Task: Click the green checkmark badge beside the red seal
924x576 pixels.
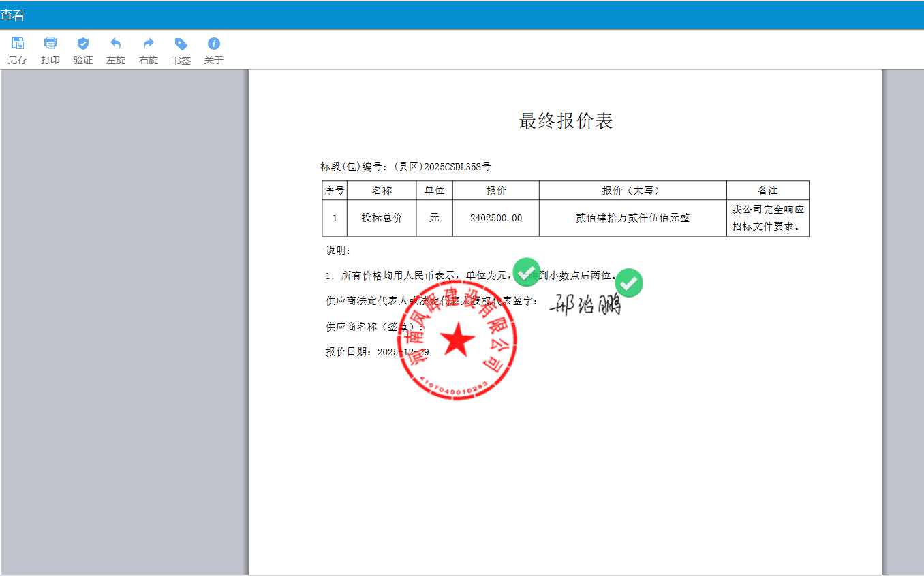Action: click(526, 272)
